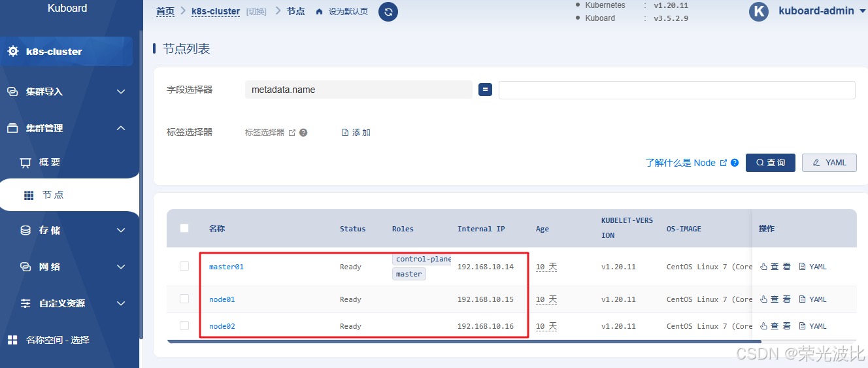Screen dimensions: 868x368
Task: Expand the 网络 menu chevron
Action: click(121, 267)
